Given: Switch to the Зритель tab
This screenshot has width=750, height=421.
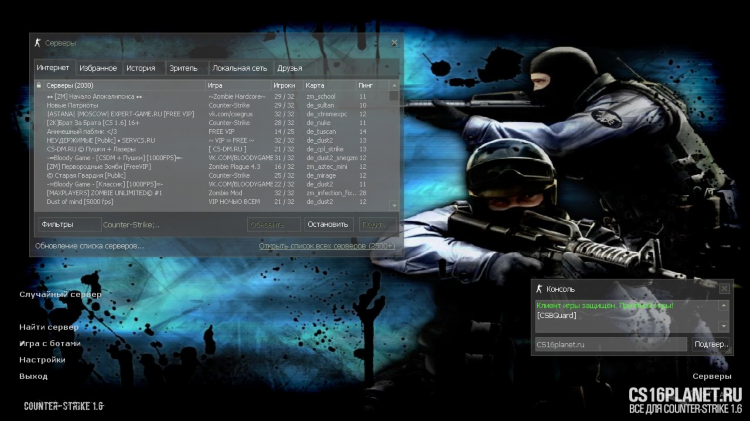Looking at the screenshot, I should pyautogui.click(x=184, y=68).
